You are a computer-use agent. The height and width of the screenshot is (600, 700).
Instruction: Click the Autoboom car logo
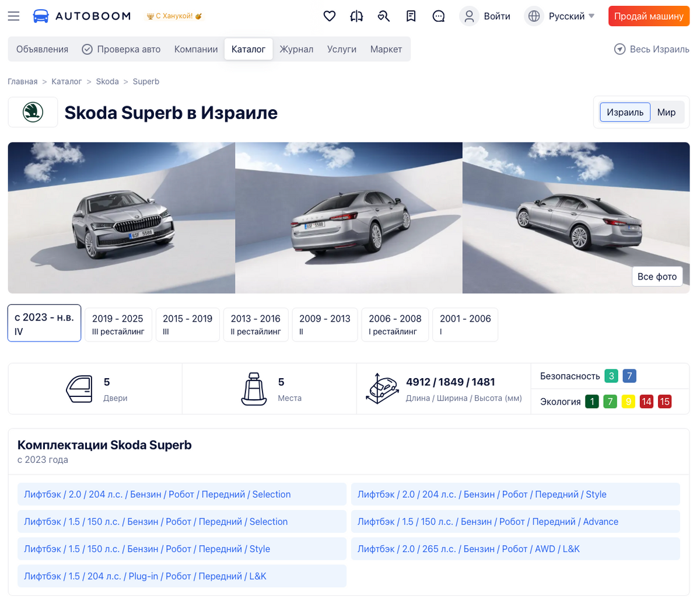[x=41, y=16]
